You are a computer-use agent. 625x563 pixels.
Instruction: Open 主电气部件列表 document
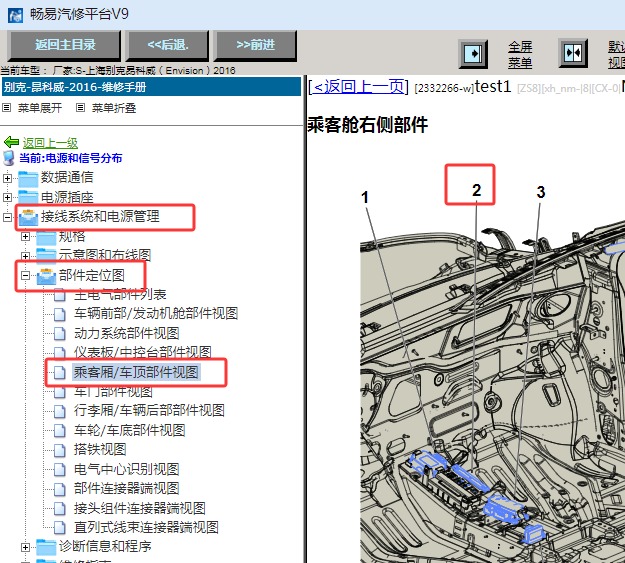point(120,295)
